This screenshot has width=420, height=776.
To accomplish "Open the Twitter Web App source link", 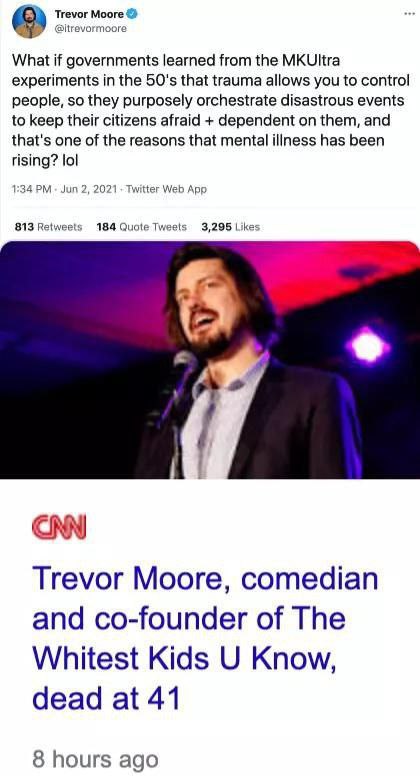I will point(166,189).
